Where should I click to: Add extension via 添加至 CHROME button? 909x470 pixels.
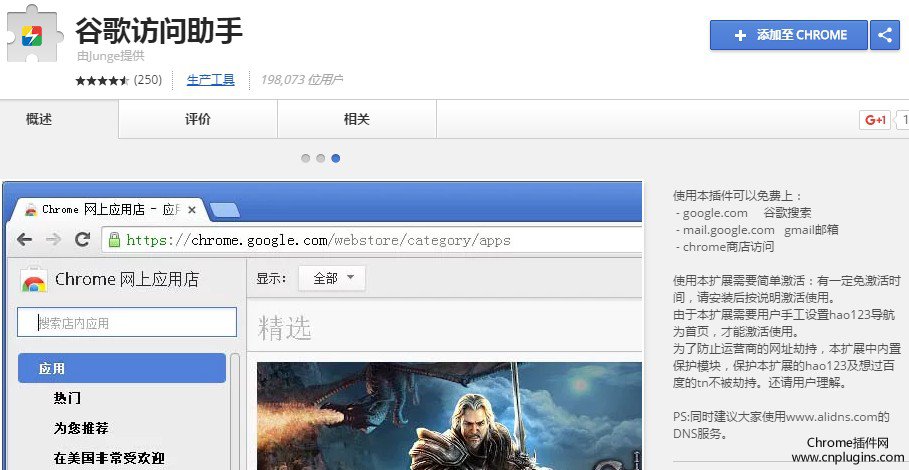[788, 35]
